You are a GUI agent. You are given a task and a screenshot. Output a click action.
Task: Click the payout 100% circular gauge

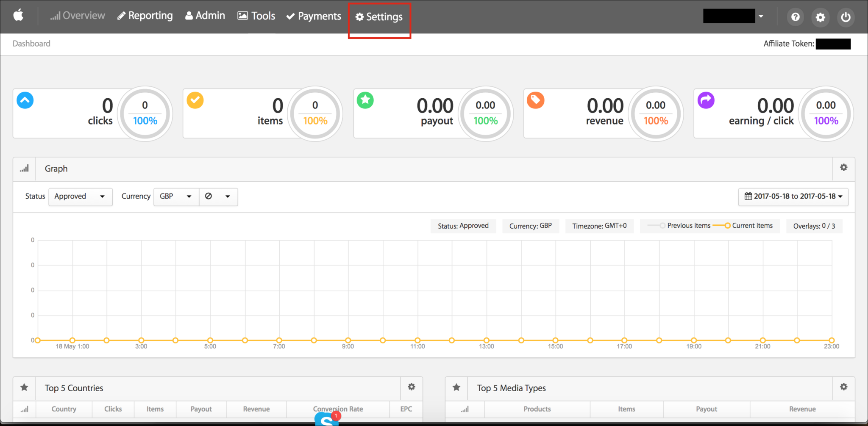[x=486, y=113]
